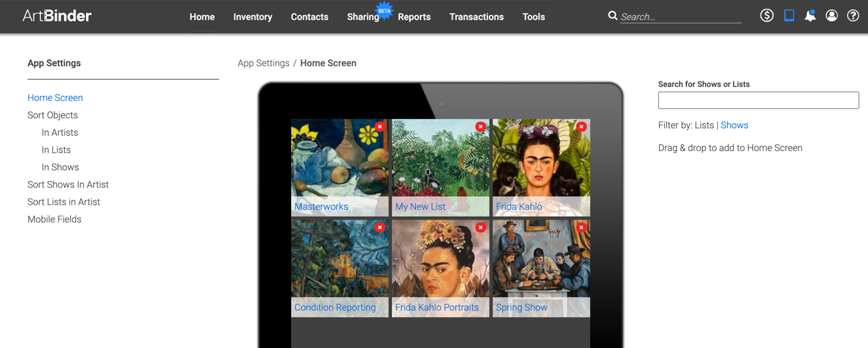Click the Frida Kahlo label
Viewport: 868px width, 348px height.
[519, 206]
